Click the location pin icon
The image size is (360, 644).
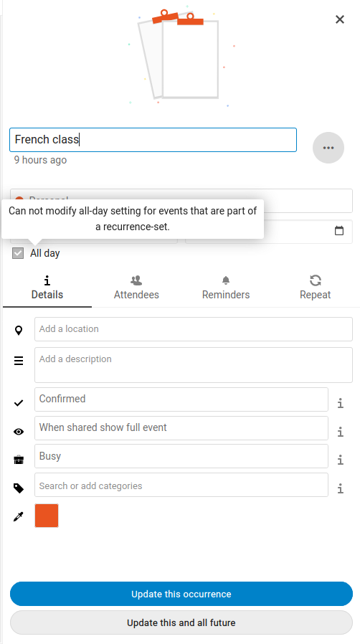[19, 330]
